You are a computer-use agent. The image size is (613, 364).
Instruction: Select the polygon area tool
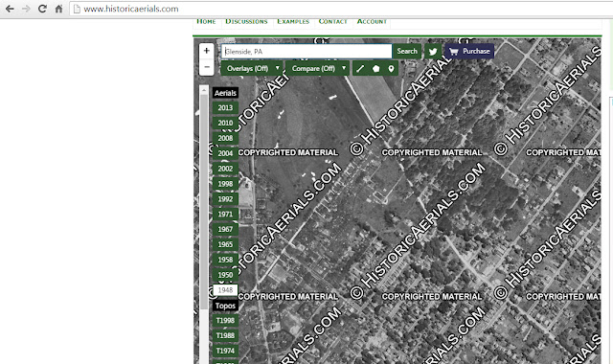coord(375,69)
